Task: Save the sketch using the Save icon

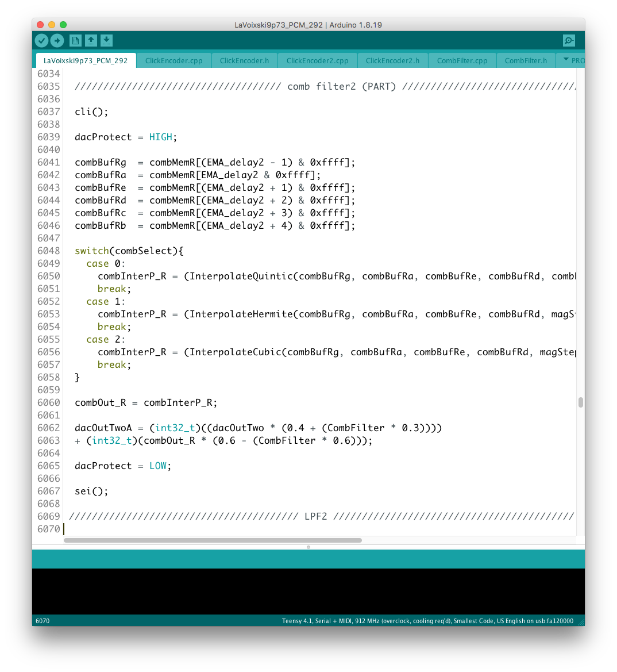Action: pyautogui.click(x=106, y=40)
